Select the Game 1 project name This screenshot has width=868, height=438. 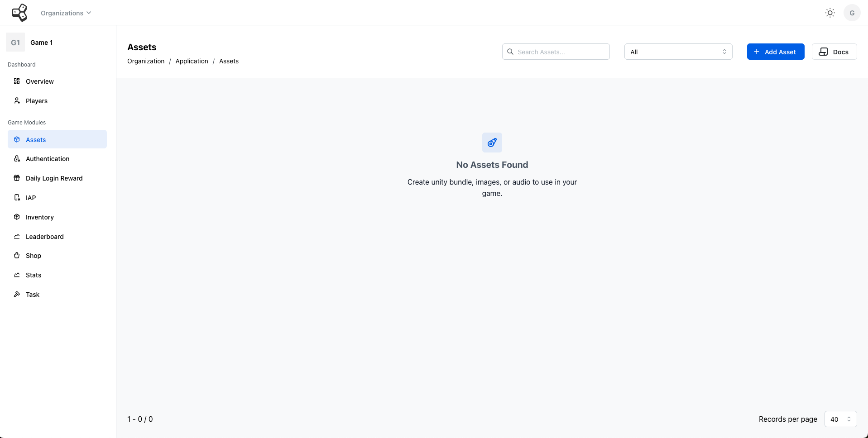pyautogui.click(x=42, y=43)
